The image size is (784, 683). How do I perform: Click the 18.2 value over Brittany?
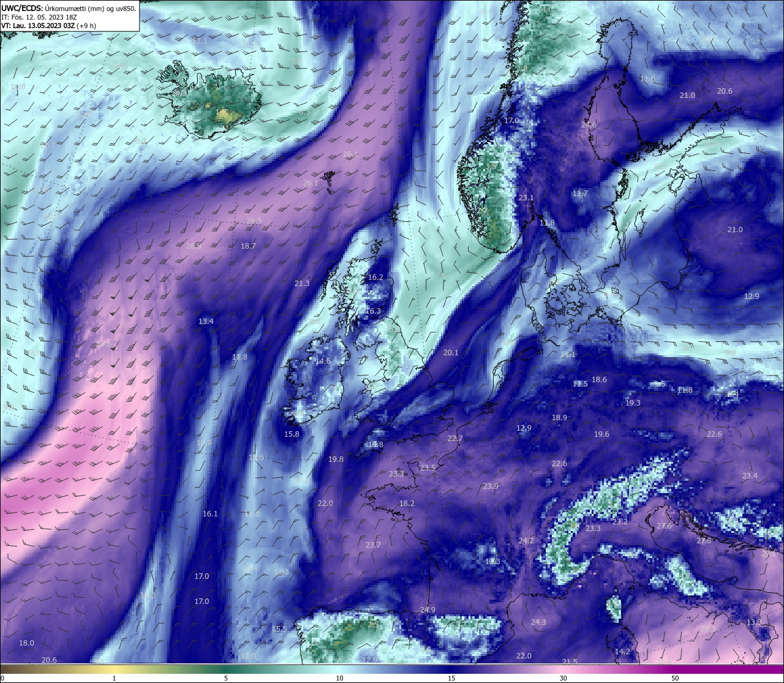pyautogui.click(x=407, y=504)
